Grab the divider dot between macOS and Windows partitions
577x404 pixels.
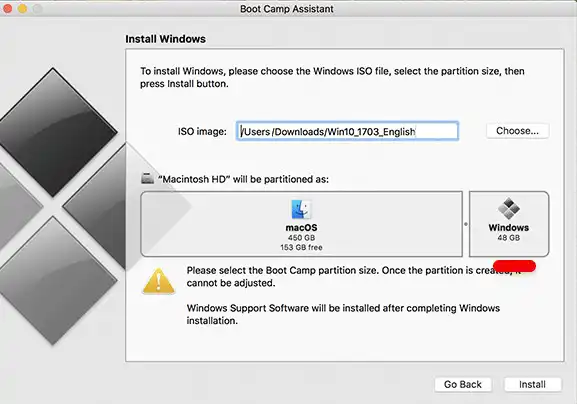pos(466,224)
